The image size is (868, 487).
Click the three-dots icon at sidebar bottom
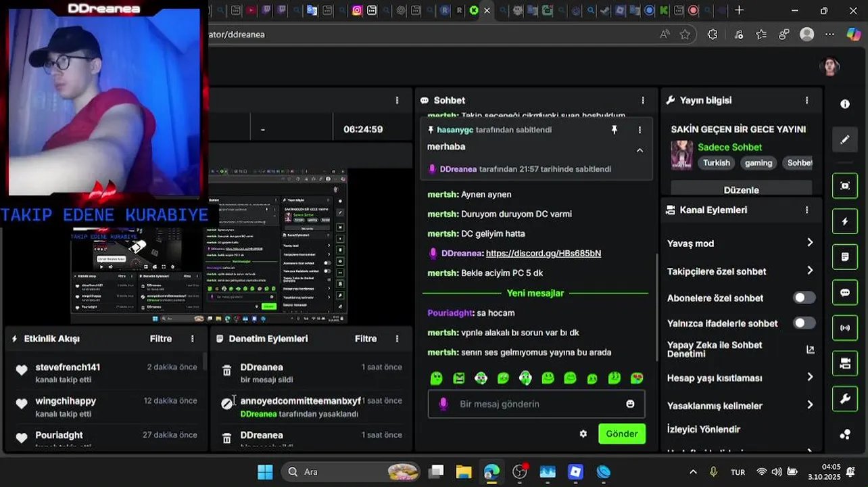click(845, 435)
